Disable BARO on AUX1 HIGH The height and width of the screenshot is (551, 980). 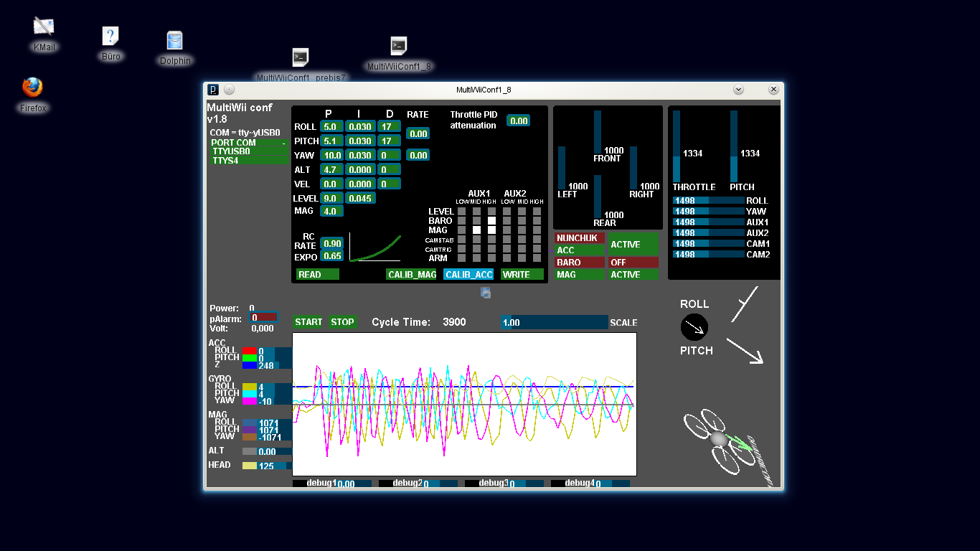pos(491,221)
